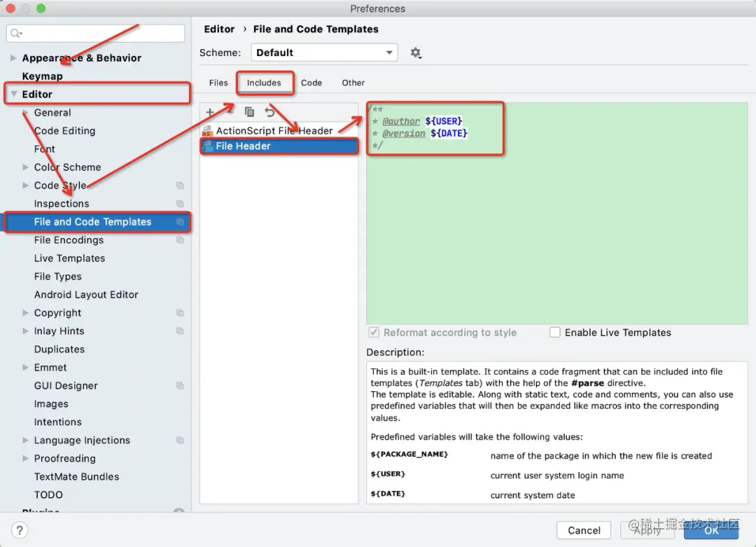
Task: Click project-level icon beside Language Injections
Action: coord(180,440)
